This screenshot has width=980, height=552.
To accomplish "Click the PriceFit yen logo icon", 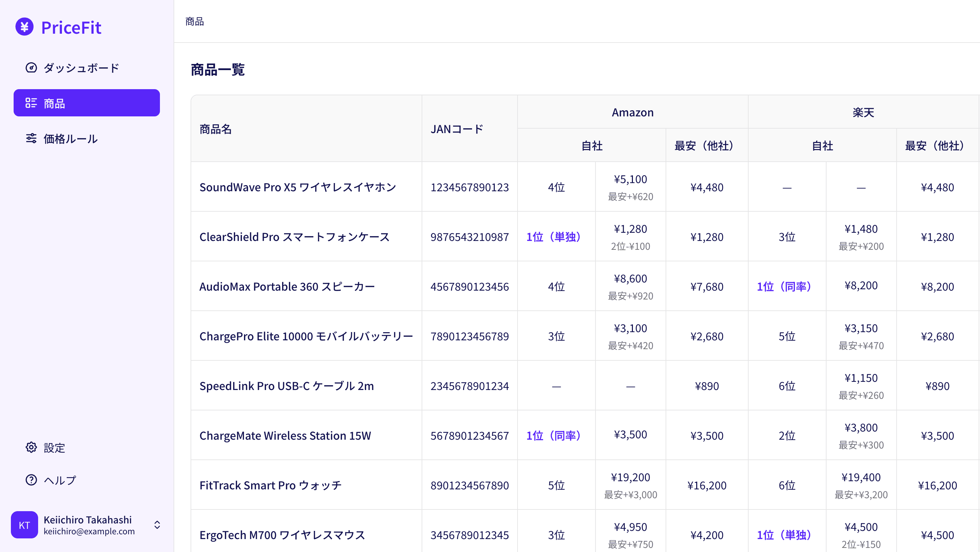I will (x=24, y=27).
